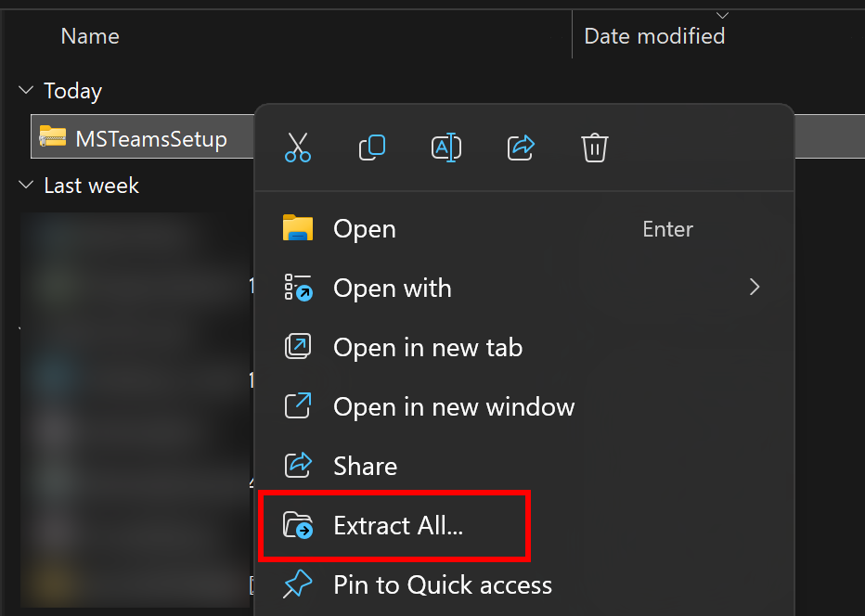Click the Copy icon in context menu
The image size is (865, 616).
372,148
